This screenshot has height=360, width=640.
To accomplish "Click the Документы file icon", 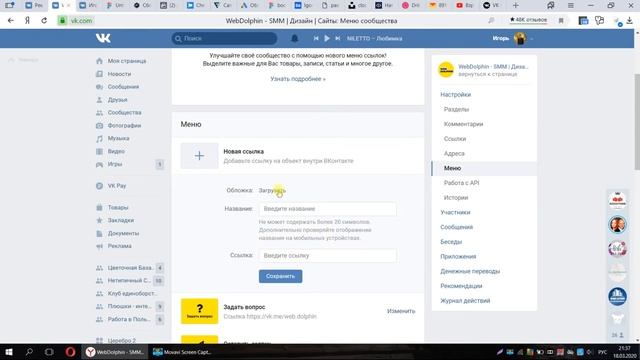I will click(x=99, y=233).
